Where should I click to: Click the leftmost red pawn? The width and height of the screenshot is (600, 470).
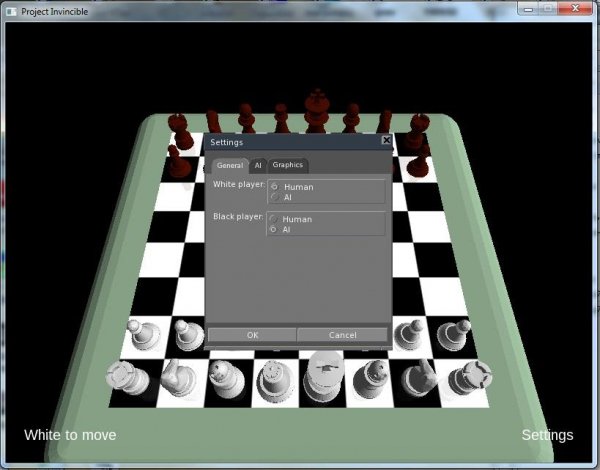[x=178, y=163]
